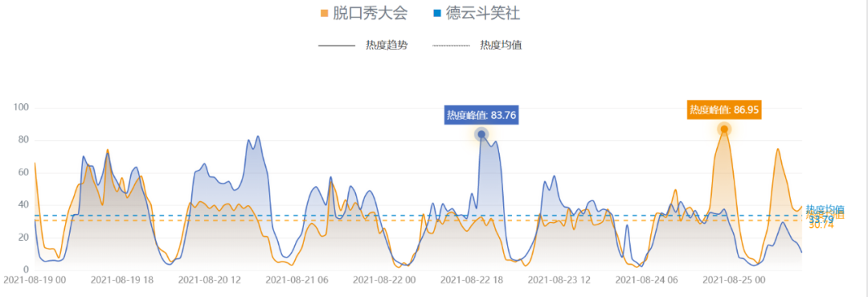868x297 pixels.
Task: Toggle the 德云斗笑社 legend series
Action: (477, 14)
